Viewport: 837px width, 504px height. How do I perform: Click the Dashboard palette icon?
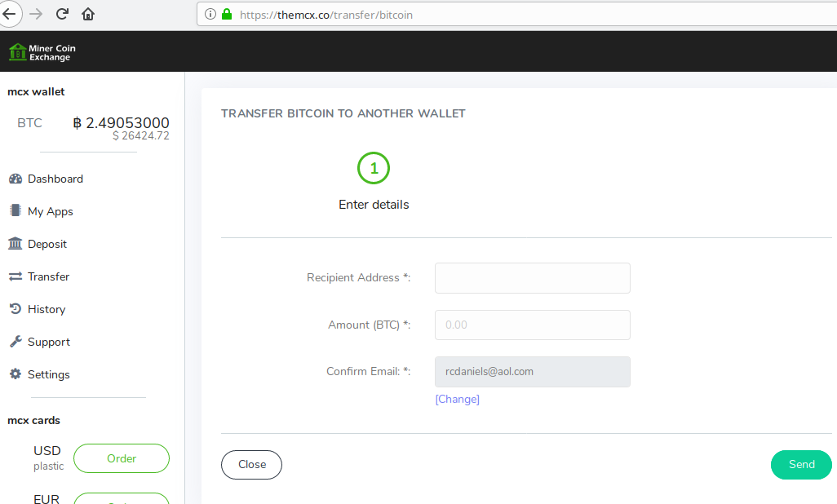(15, 179)
